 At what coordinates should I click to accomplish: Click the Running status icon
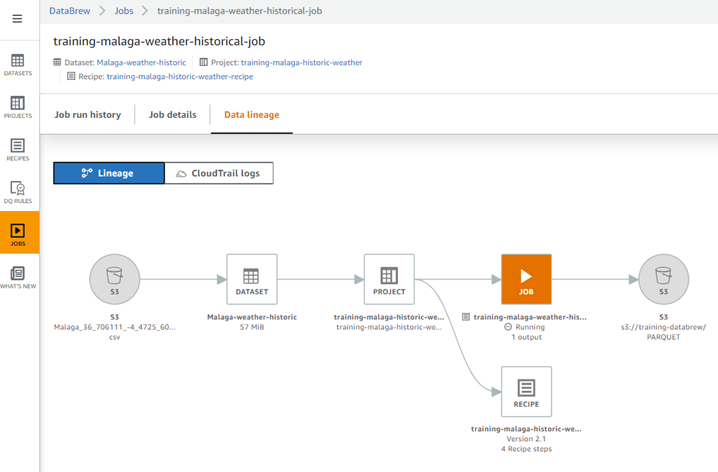tap(508, 327)
